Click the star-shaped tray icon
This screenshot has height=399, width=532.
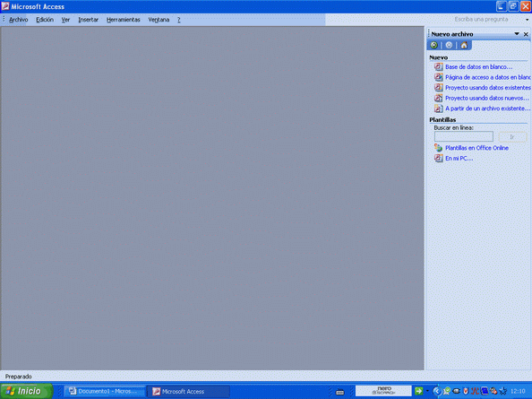[503, 391]
